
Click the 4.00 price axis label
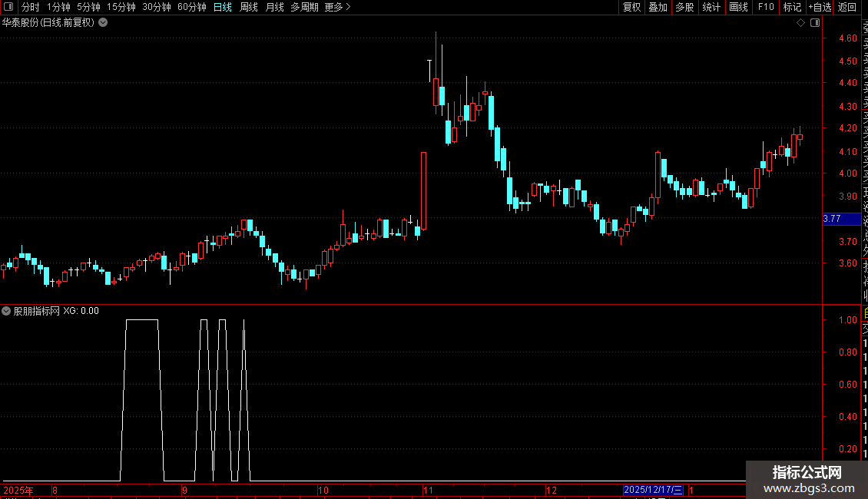[x=848, y=173]
